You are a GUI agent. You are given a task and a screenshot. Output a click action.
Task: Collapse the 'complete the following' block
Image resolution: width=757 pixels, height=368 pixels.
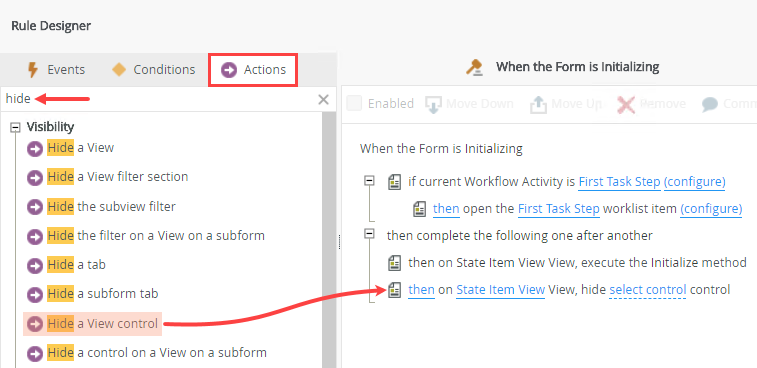tap(369, 234)
